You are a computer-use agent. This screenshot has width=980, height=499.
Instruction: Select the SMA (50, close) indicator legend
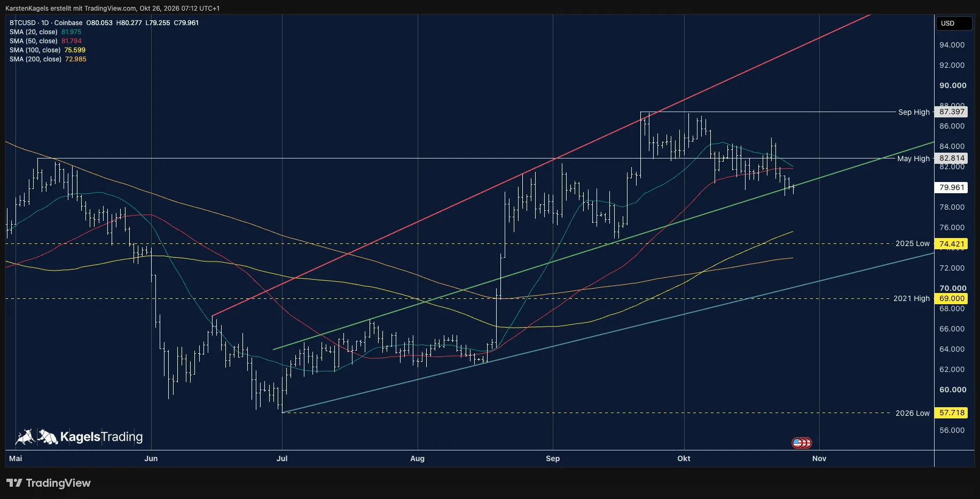click(34, 41)
